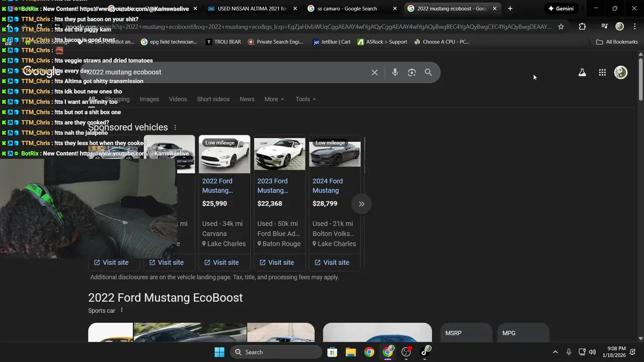Clear the Google search query text
The image size is (644, 362).
pos(374,72)
